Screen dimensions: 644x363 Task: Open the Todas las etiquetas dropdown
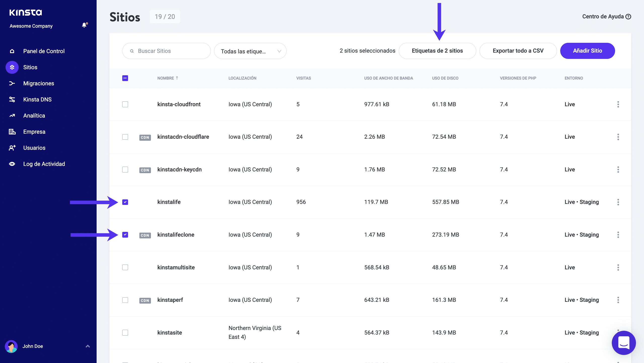(250, 51)
